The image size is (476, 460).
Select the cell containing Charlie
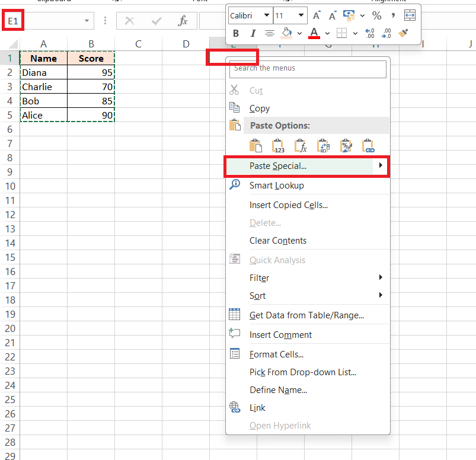point(43,87)
